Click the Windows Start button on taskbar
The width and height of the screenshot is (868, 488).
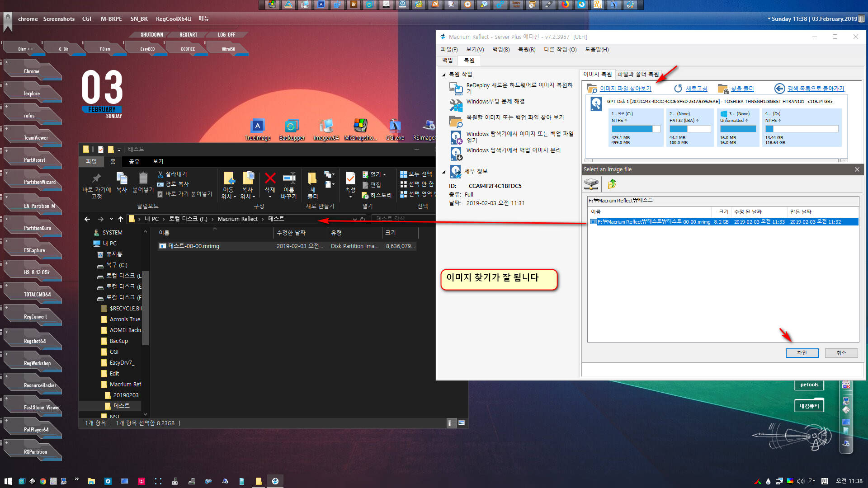pyautogui.click(x=8, y=481)
